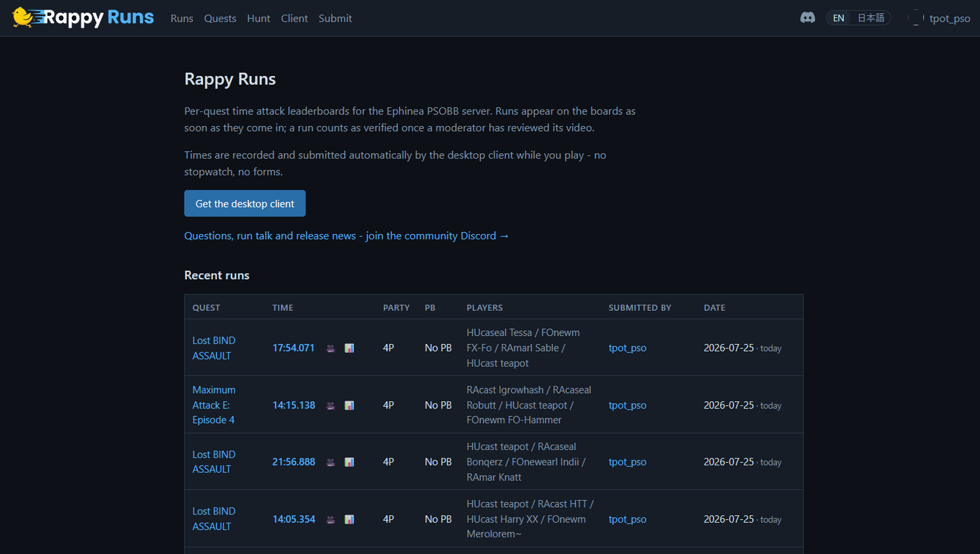
Task: Open the 14:15.138 run time link
Action: 293,405
